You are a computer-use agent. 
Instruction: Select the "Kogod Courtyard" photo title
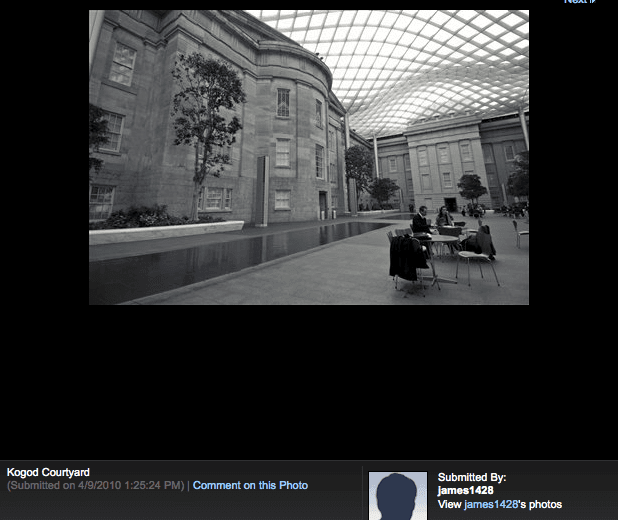(x=48, y=472)
